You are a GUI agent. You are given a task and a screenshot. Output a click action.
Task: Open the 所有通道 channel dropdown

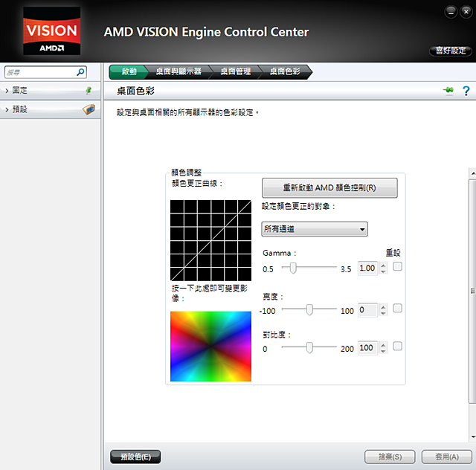tap(315, 229)
